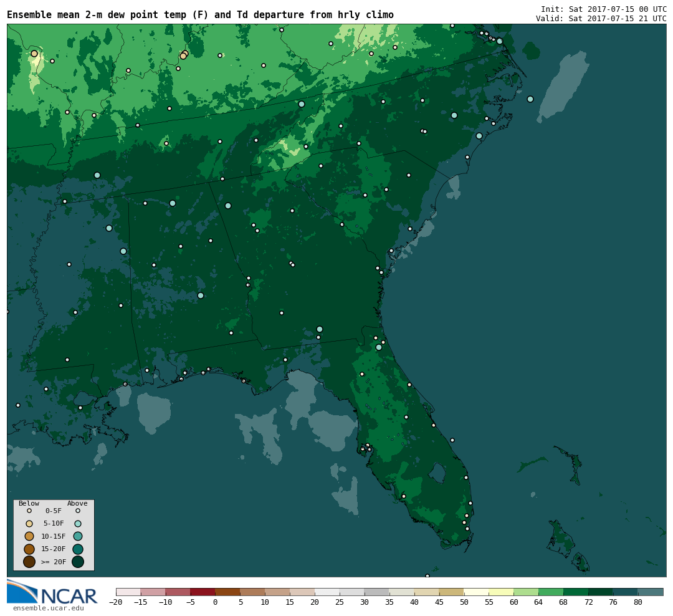Click the '0-5F' legend label

coord(54,511)
